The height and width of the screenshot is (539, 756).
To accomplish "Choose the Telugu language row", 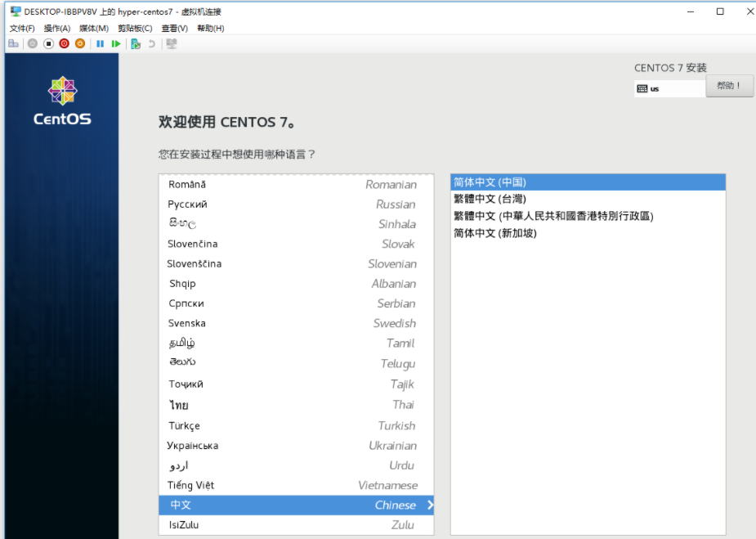I will tap(296, 363).
